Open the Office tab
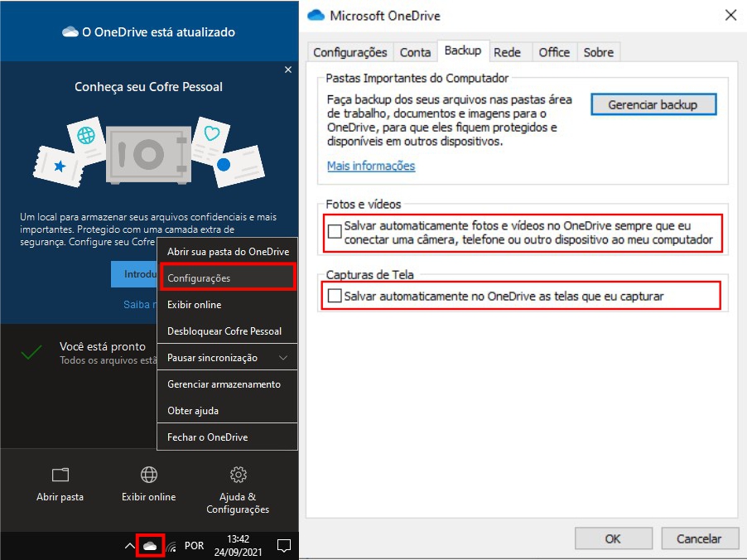Viewport: 747px width, 560px height. [x=554, y=52]
